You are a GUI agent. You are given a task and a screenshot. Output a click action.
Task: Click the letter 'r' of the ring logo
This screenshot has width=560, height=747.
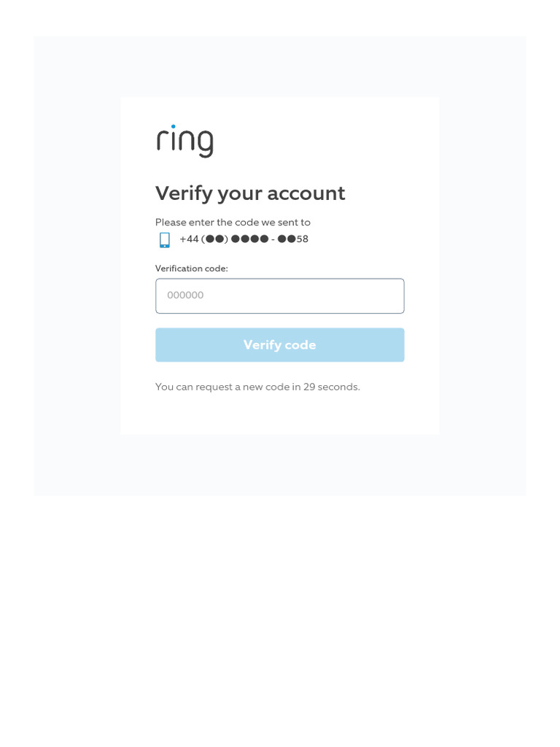(162, 139)
